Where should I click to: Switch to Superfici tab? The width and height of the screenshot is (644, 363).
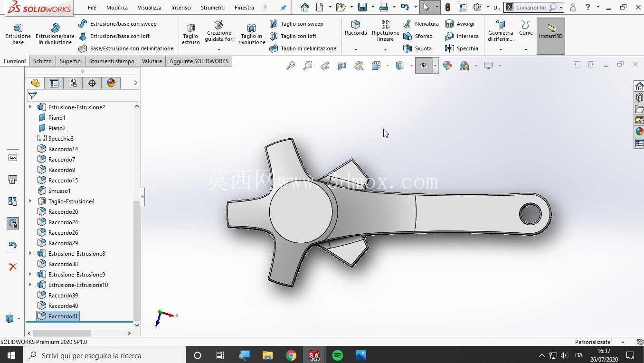(71, 61)
